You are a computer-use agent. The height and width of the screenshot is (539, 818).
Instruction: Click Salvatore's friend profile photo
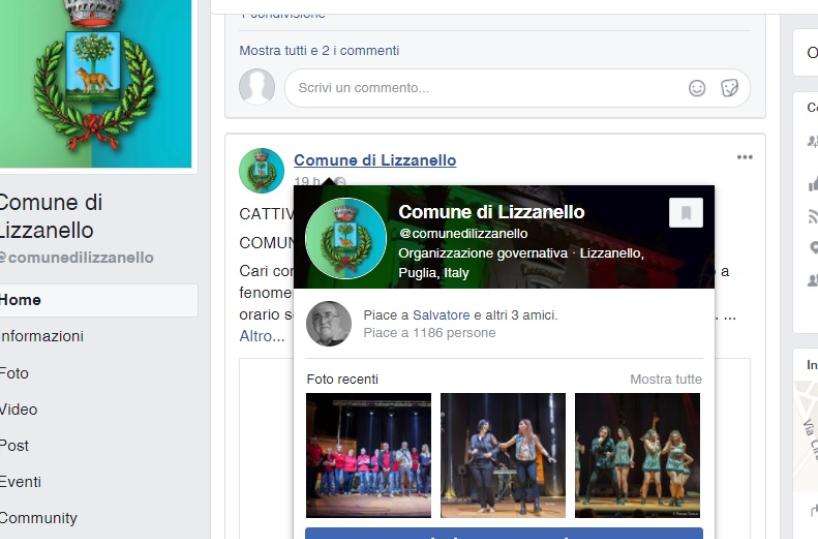pos(328,324)
